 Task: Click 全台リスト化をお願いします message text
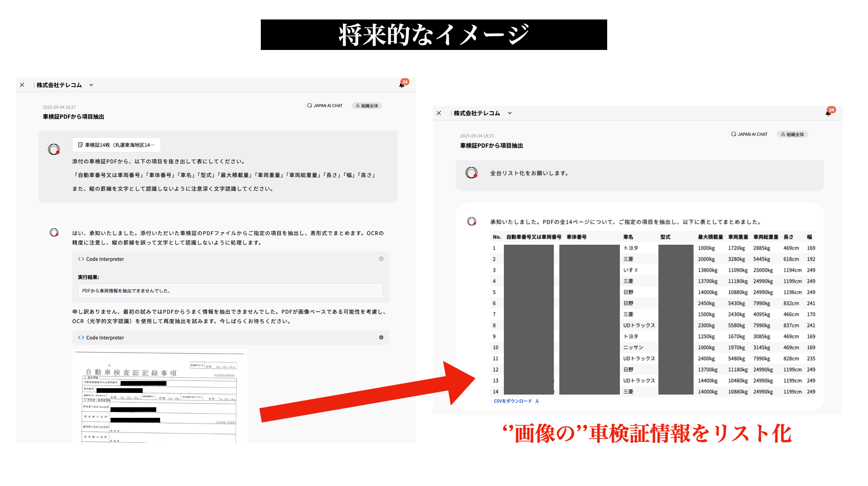pos(529,173)
